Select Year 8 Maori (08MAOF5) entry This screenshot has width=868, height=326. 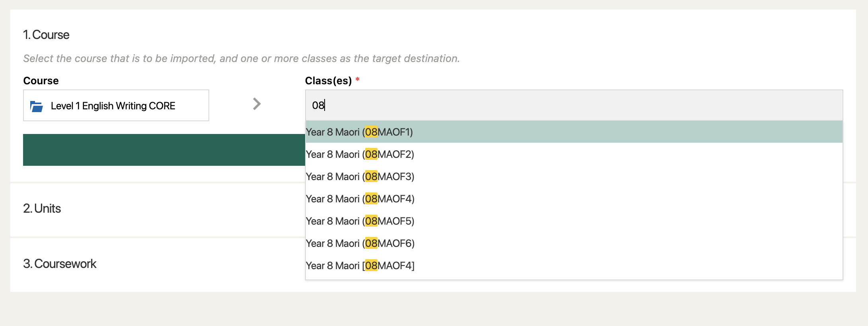click(x=574, y=221)
